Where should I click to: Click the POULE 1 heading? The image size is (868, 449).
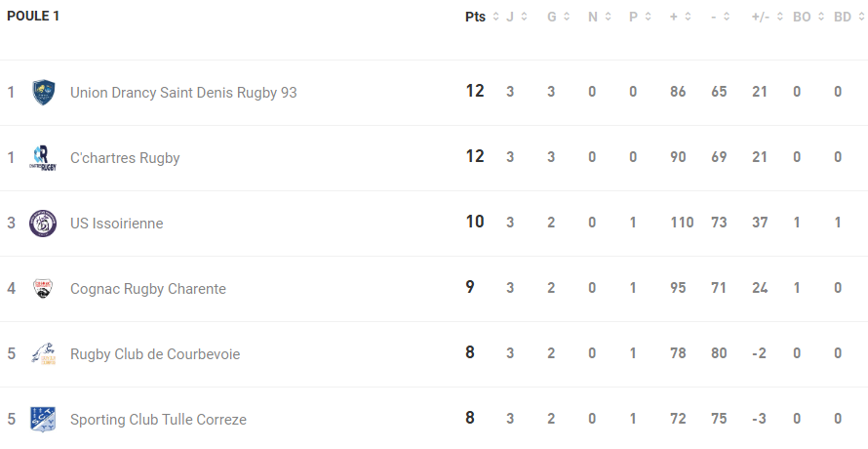33,17
